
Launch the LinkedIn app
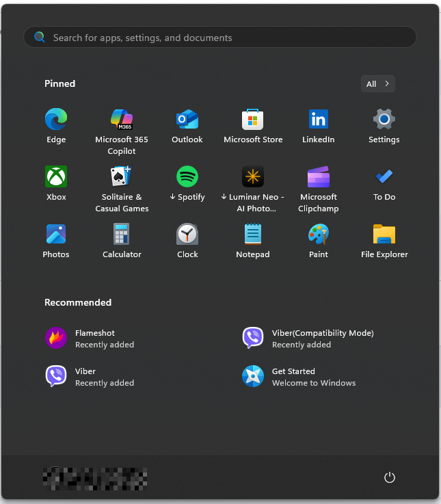318,127
